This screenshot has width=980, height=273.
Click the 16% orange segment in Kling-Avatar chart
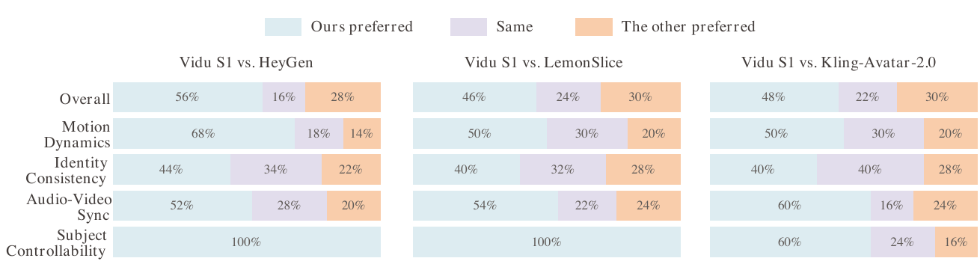click(956, 242)
